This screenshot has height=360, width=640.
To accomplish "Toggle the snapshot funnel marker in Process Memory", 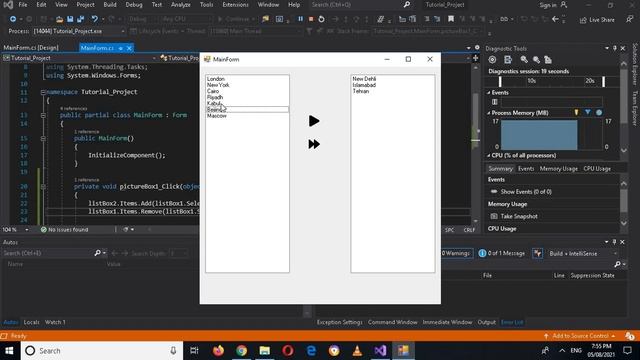I will (x=587, y=112).
